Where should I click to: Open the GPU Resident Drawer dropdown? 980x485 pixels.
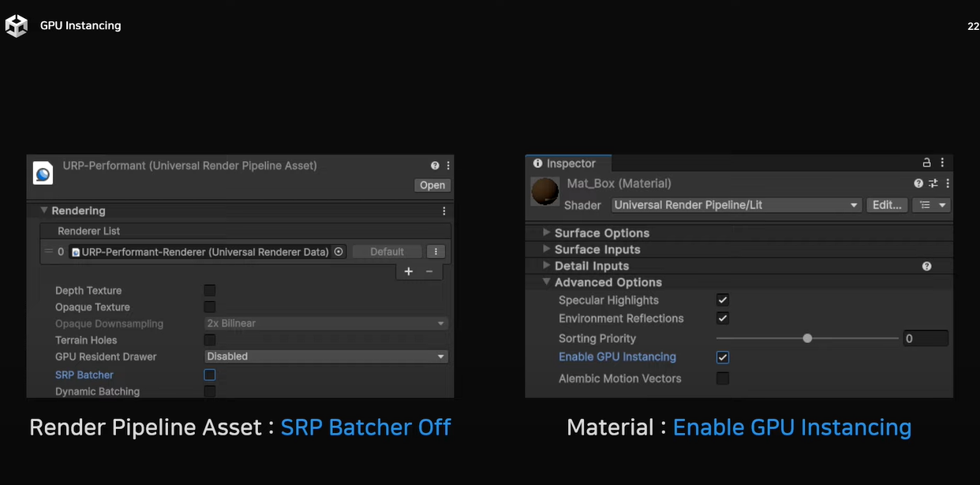pos(326,356)
